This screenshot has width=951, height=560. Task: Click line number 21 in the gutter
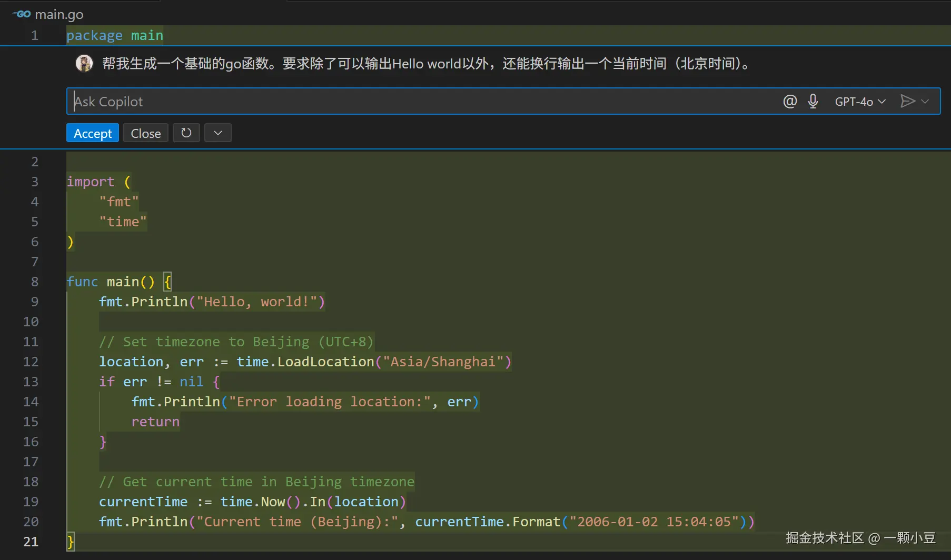coord(31,542)
